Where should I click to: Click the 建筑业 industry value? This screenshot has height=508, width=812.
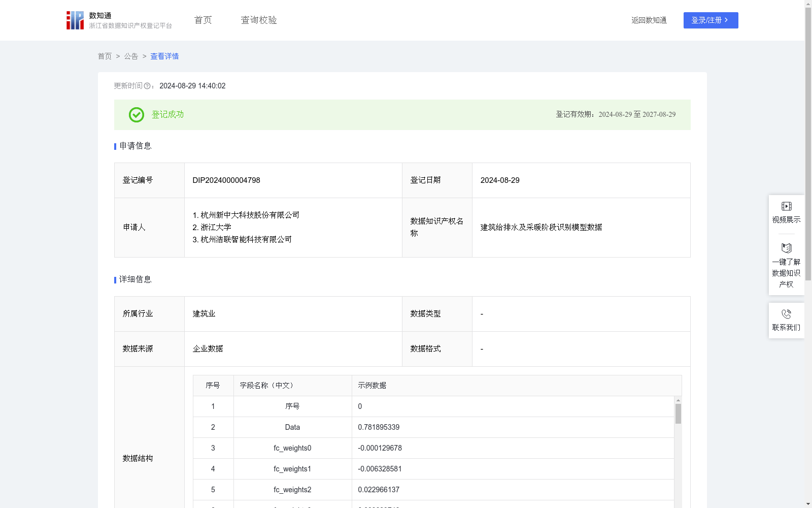[x=204, y=314]
